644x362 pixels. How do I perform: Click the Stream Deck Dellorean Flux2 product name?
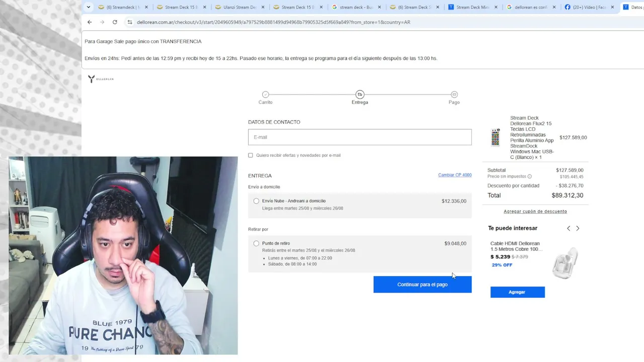532,138
